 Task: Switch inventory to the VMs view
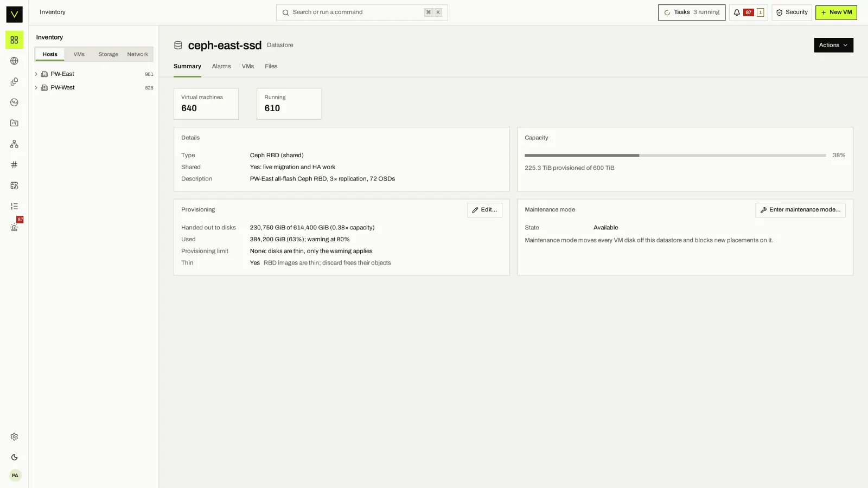[79, 54]
